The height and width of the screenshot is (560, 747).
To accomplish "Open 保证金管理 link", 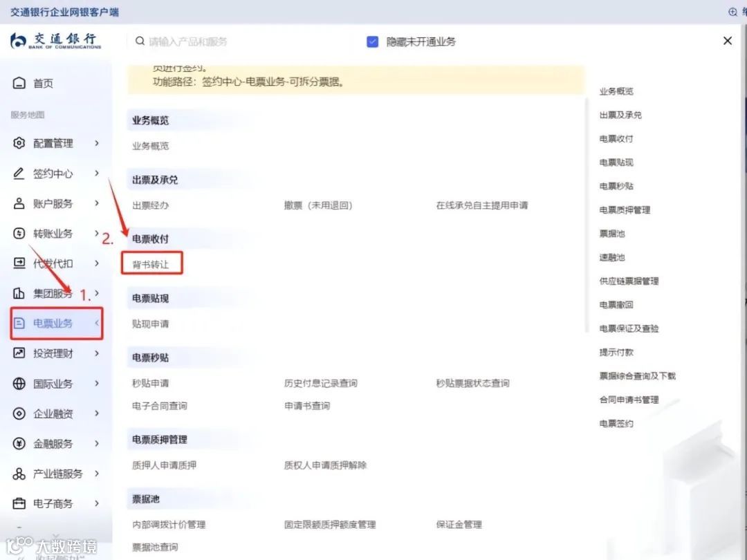I will [x=459, y=524].
